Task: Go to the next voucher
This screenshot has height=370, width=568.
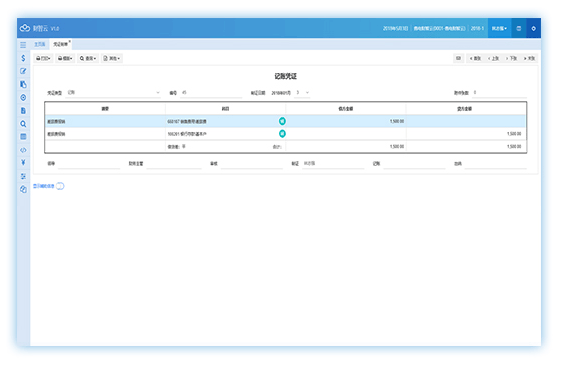Action: pos(511,58)
